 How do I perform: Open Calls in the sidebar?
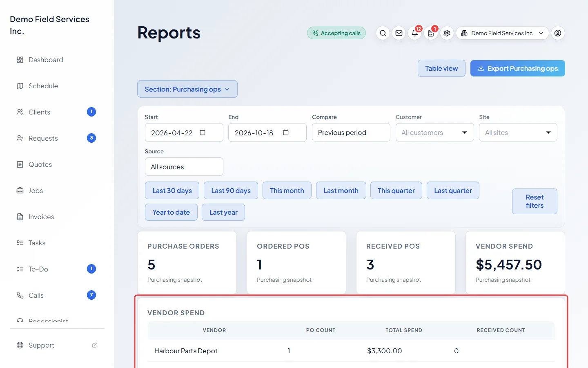(x=57, y=295)
